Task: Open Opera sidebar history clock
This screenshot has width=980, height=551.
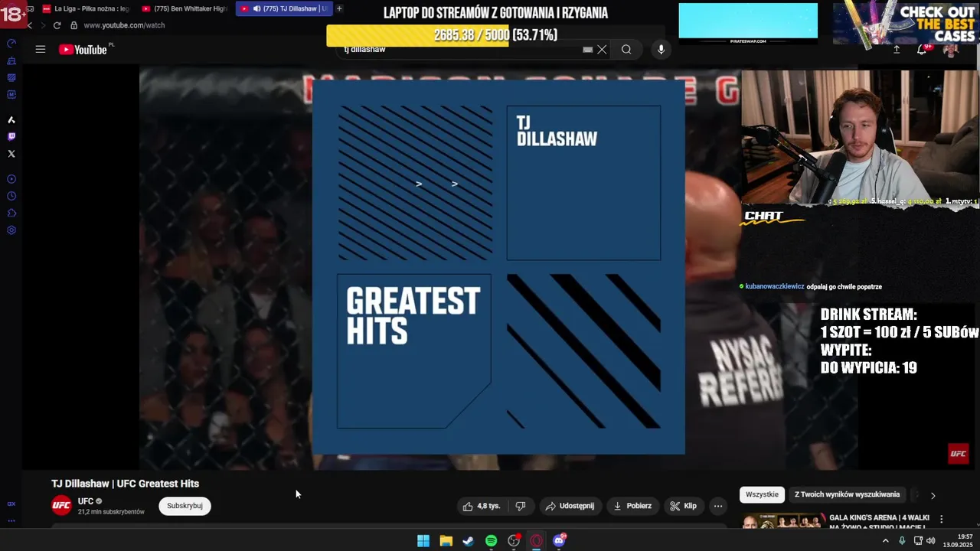Action: [x=11, y=196]
